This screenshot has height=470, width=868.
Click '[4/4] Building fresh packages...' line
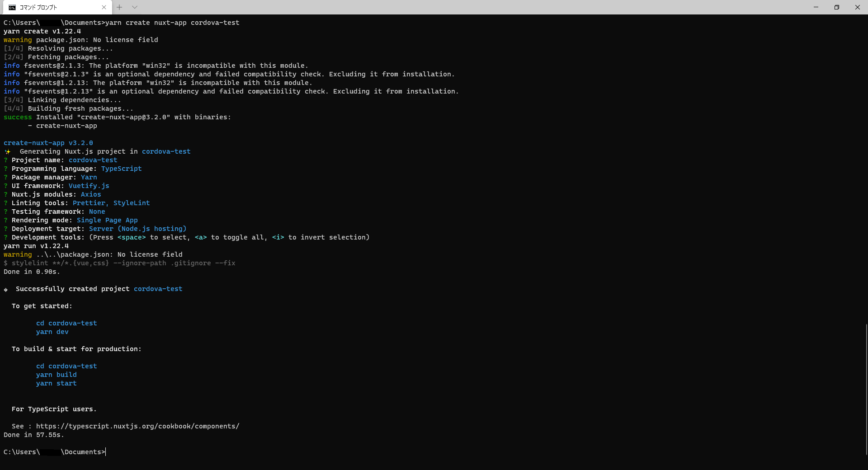click(68, 108)
